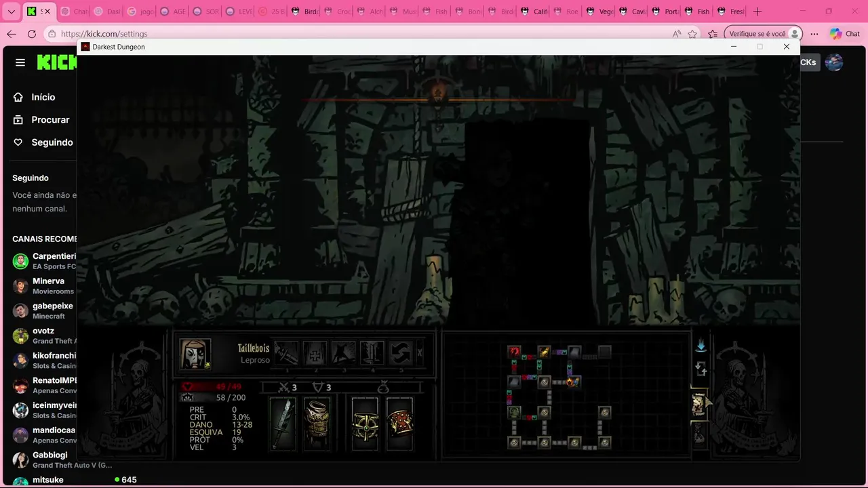The height and width of the screenshot is (488, 868).
Task: Click the Darkest Dungeon window title icon
Action: click(x=85, y=47)
